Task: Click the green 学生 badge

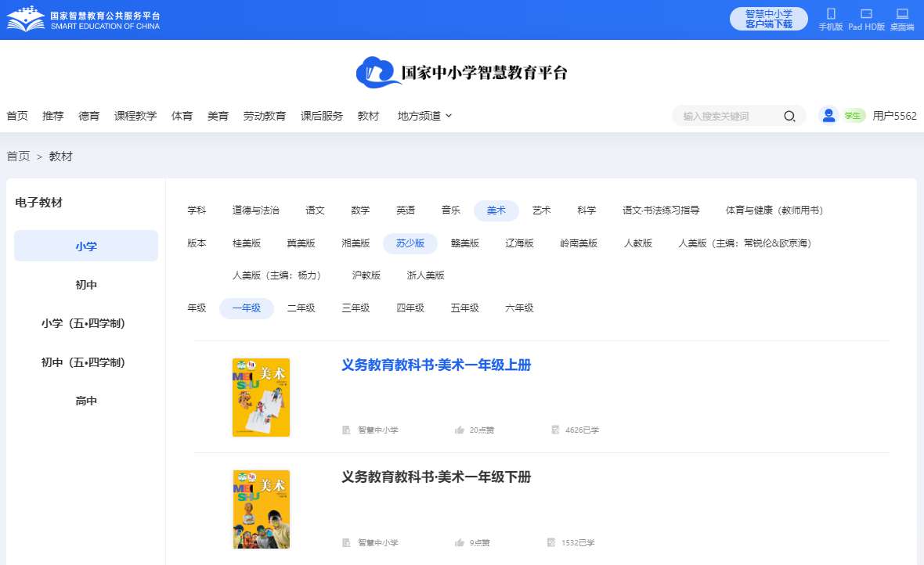Action: click(x=853, y=116)
